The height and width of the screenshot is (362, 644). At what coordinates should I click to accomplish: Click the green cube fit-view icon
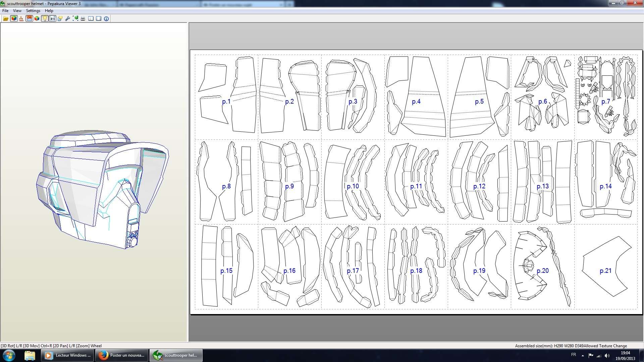(75, 19)
